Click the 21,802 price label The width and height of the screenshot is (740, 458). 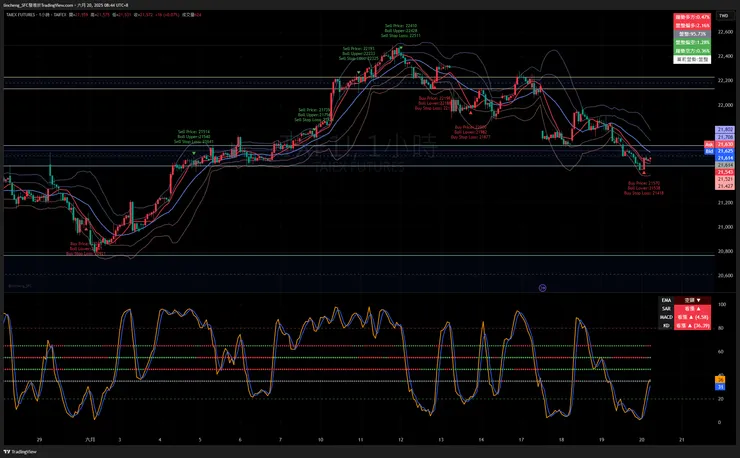point(725,129)
